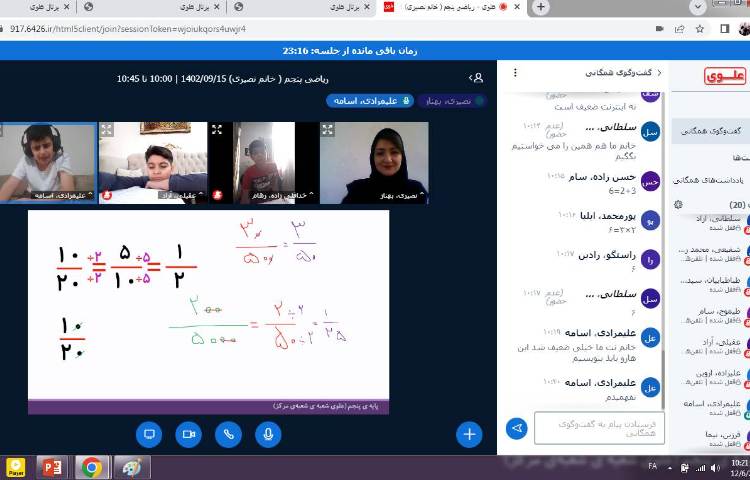Viewport: 750px width, 480px height.
Task: Click the users list settings gear
Action: coord(678,205)
